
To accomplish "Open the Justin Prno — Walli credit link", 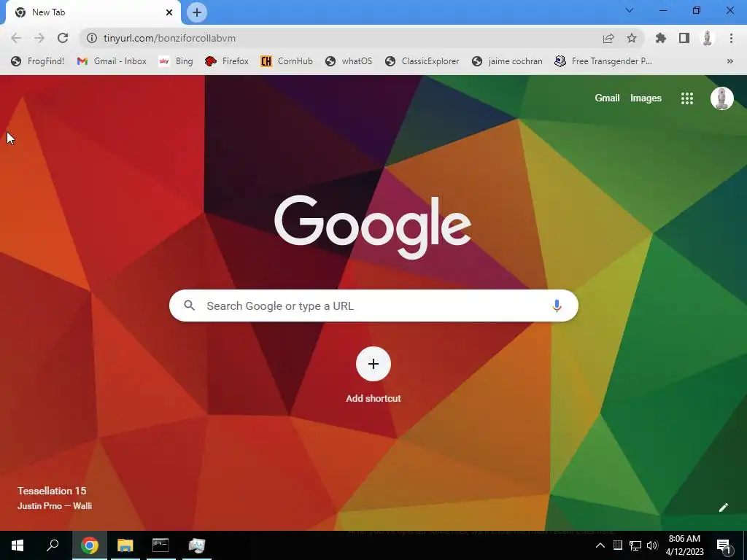I will pos(55,506).
